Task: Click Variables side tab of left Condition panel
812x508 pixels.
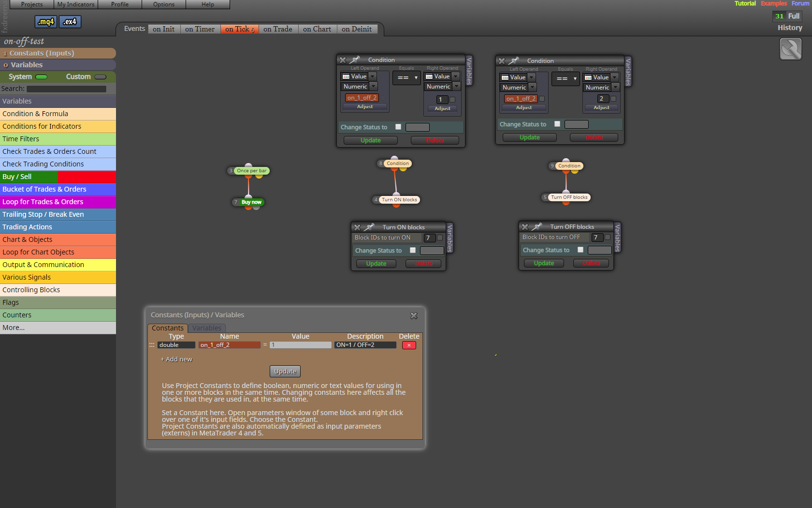Action: coord(469,71)
